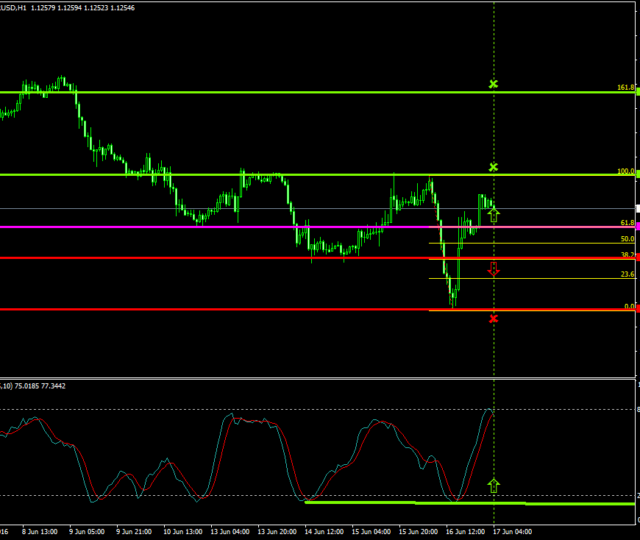Click the white current price marker on the right edge
640x540 pixels.
pos(636,209)
